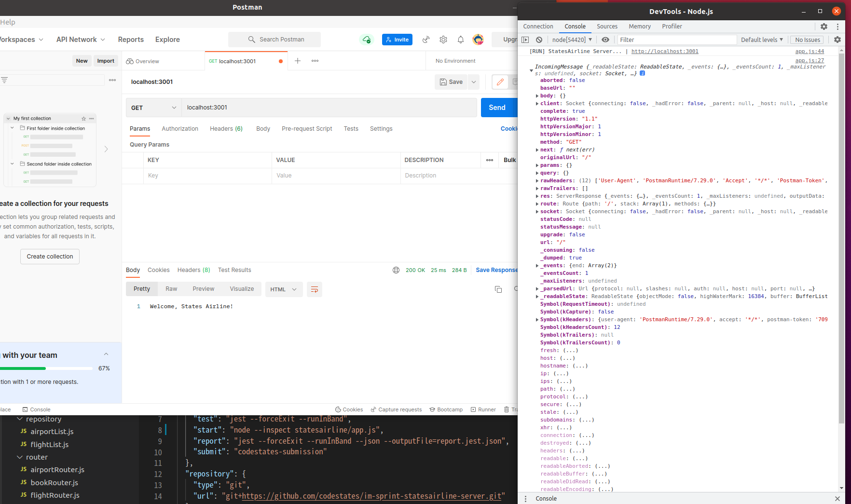Image resolution: width=851 pixels, height=504 pixels.
Task: Switch response view to Pretty
Action: point(142,289)
